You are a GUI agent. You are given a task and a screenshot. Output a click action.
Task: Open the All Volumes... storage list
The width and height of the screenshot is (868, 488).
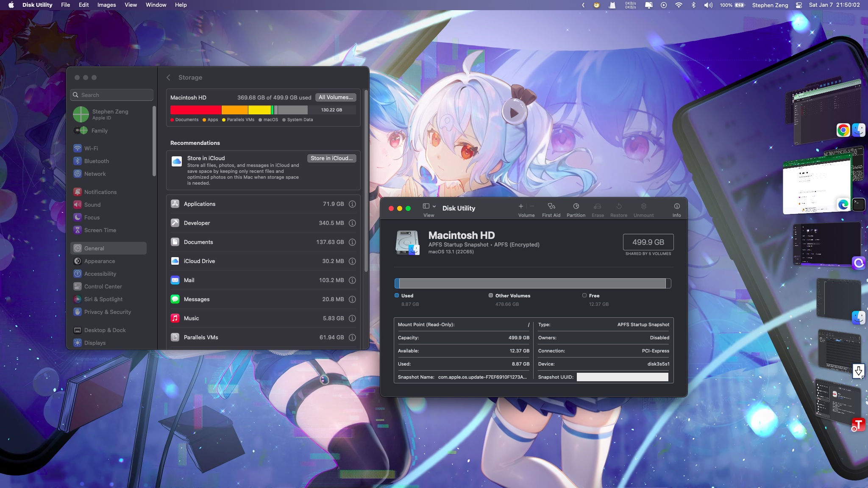click(x=336, y=97)
